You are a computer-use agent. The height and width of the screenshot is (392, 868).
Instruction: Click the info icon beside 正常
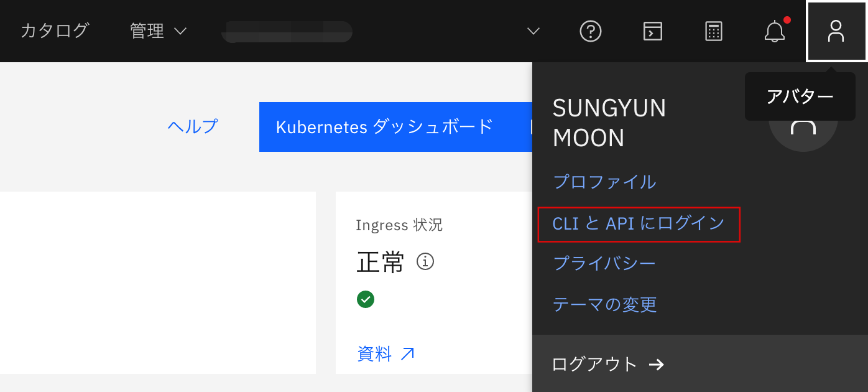(425, 263)
